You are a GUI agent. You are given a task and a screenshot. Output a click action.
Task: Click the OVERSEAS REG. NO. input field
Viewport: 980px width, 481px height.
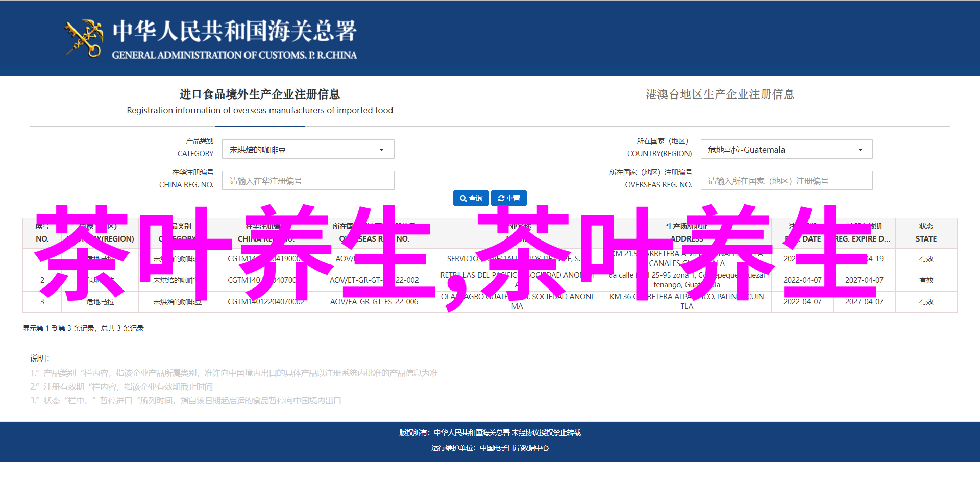point(786,181)
